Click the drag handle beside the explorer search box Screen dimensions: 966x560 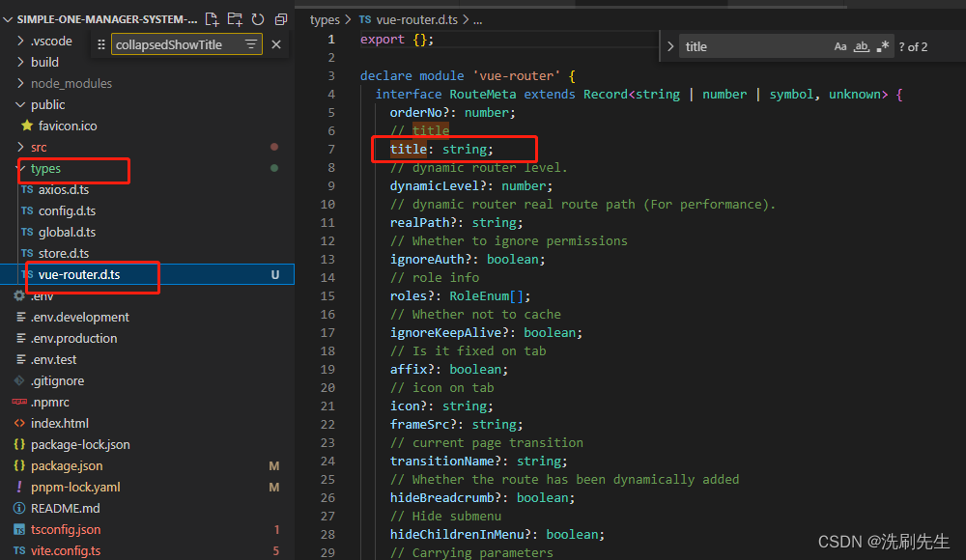pos(99,43)
